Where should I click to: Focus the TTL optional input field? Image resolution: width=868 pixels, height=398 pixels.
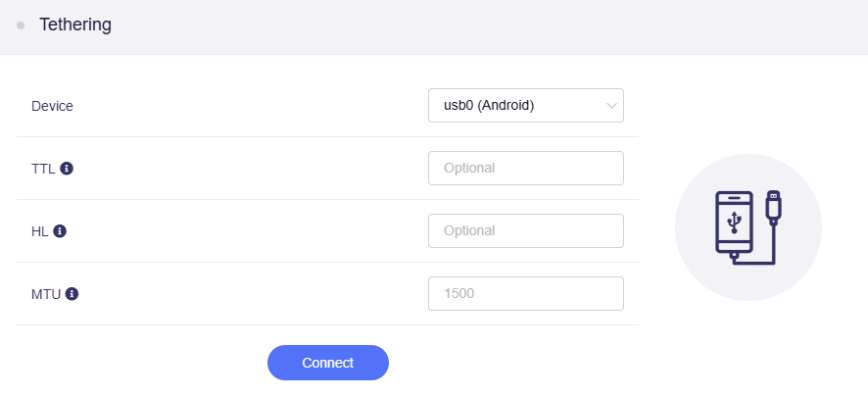pyautogui.click(x=526, y=169)
